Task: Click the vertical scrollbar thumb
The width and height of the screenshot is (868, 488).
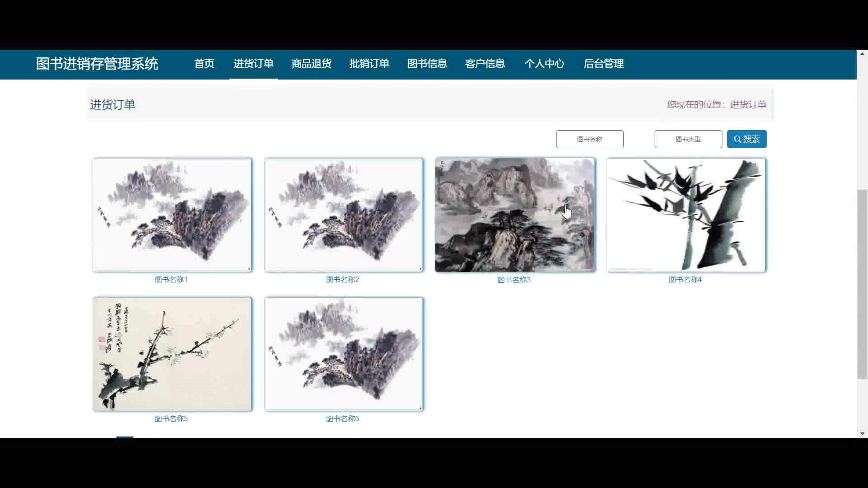Action: click(862, 285)
